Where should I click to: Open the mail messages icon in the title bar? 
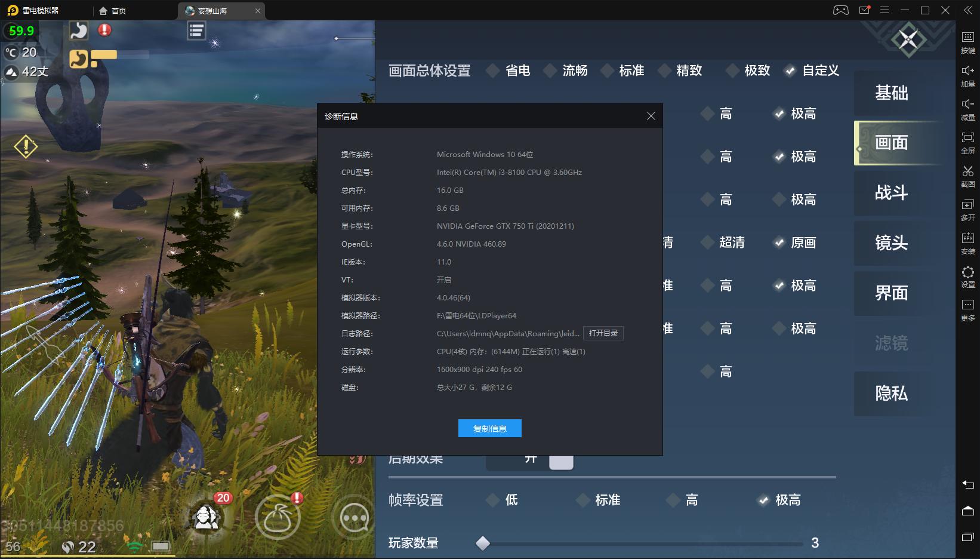tap(864, 10)
